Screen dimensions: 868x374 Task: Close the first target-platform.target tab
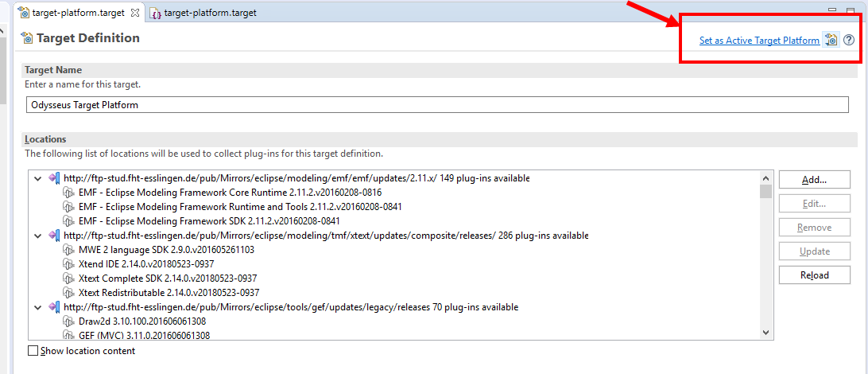[134, 14]
